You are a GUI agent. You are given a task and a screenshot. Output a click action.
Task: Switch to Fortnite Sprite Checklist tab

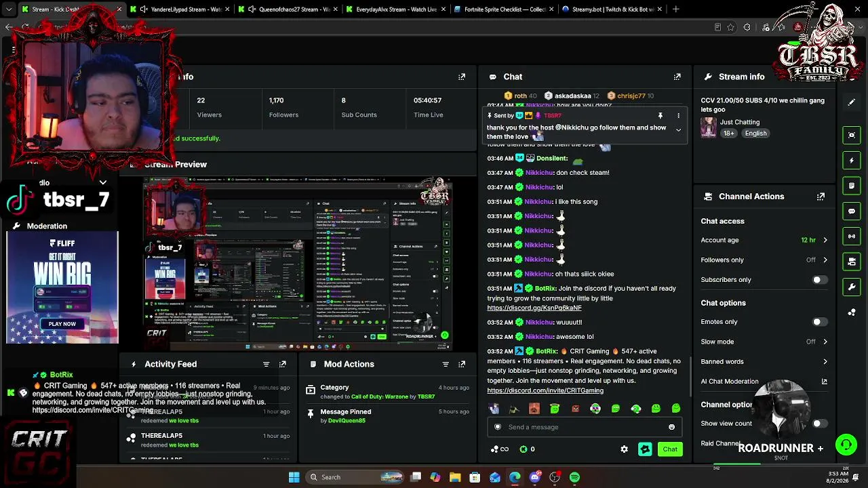click(505, 9)
